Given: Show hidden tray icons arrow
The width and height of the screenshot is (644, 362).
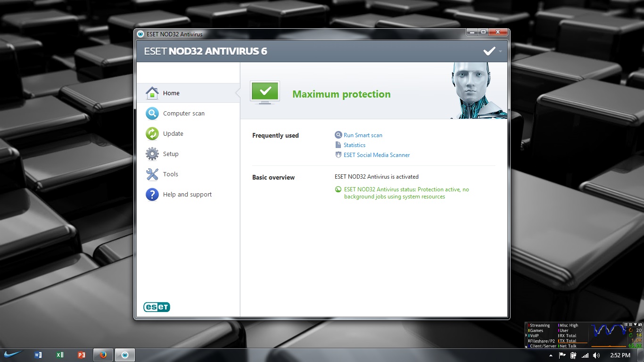Looking at the screenshot, I should [551, 356].
